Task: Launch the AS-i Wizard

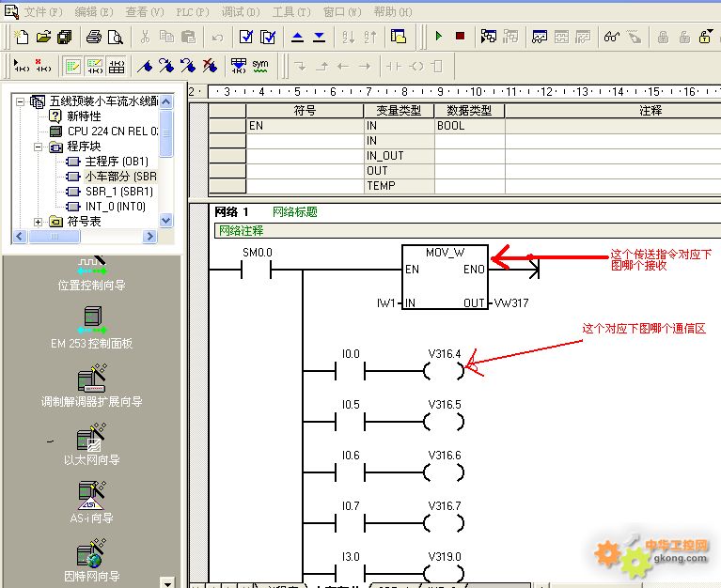Action: pyautogui.click(x=91, y=503)
